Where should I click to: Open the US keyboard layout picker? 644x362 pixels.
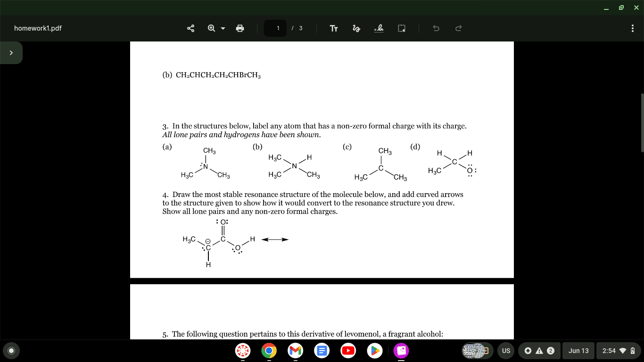(506, 350)
